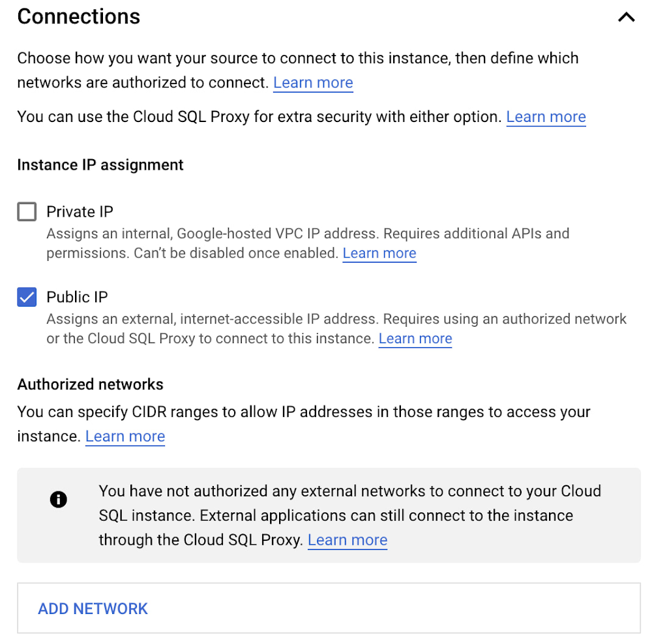This screenshot has width=652, height=644.
Task: Uncheck the Public IP checkbox
Action: (27, 298)
